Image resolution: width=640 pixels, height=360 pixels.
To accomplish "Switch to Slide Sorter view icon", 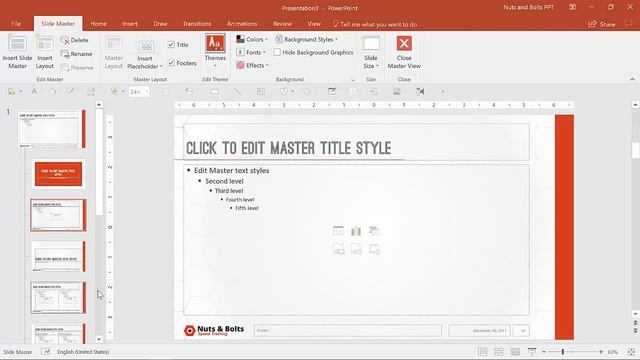I will (499, 351).
